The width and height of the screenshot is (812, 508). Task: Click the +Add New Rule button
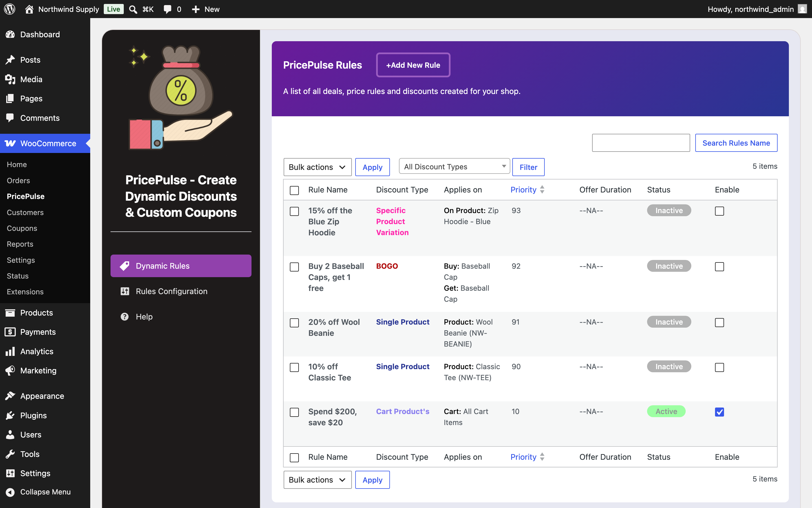coord(413,65)
